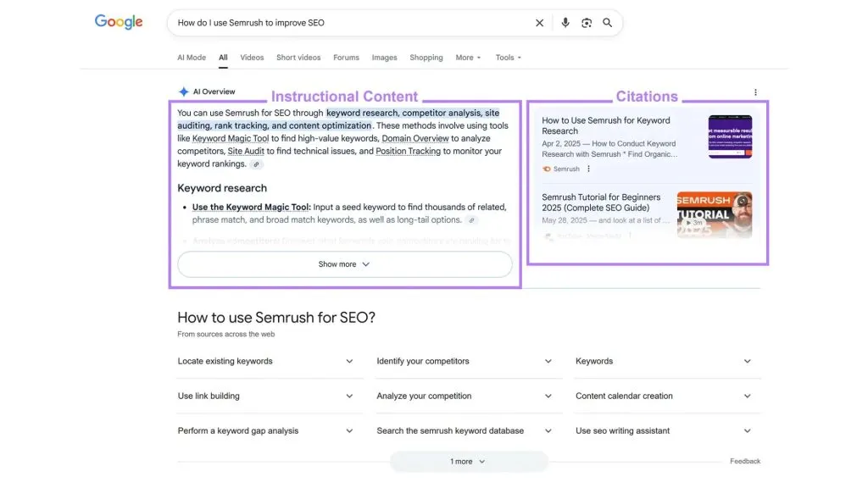Open the Shopping tab
Image resolution: width=868 pixels, height=488 pixels.
(426, 58)
